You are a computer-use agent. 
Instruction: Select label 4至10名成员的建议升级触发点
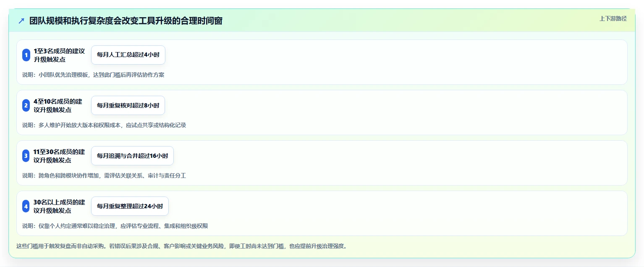[58, 105]
